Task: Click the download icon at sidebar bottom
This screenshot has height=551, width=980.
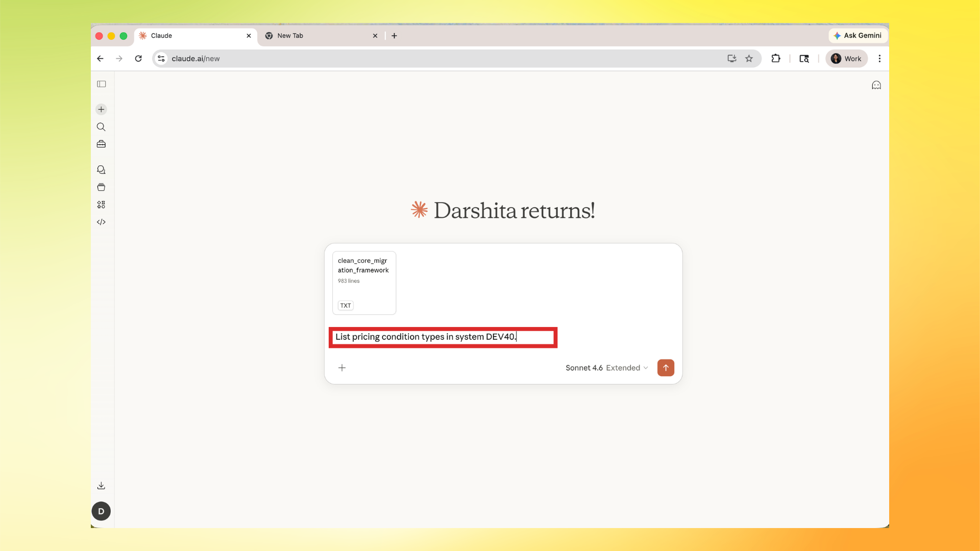Action: [x=101, y=485]
